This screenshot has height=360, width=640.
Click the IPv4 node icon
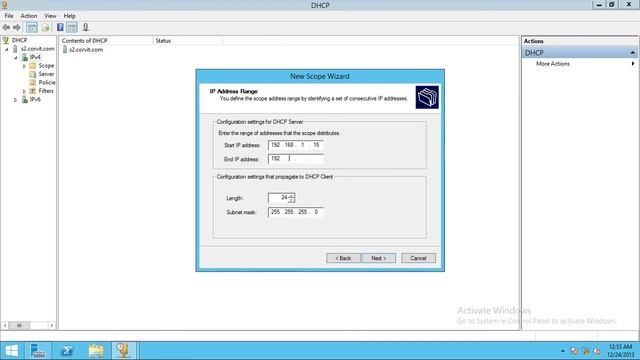24,57
